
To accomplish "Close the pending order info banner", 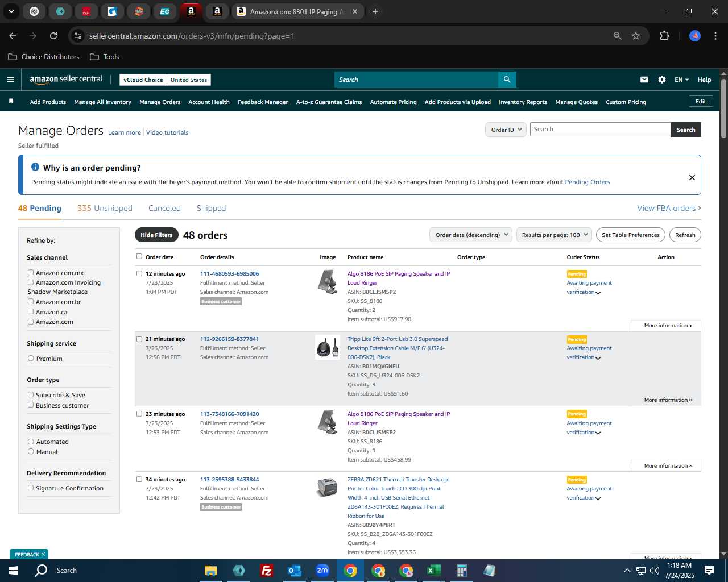I will click(x=692, y=177).
